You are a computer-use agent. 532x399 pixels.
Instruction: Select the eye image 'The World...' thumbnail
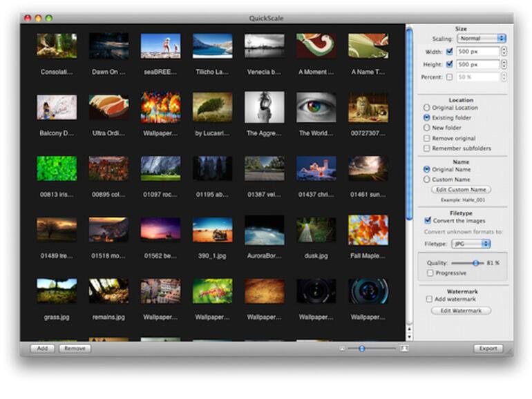click(316, 107)
